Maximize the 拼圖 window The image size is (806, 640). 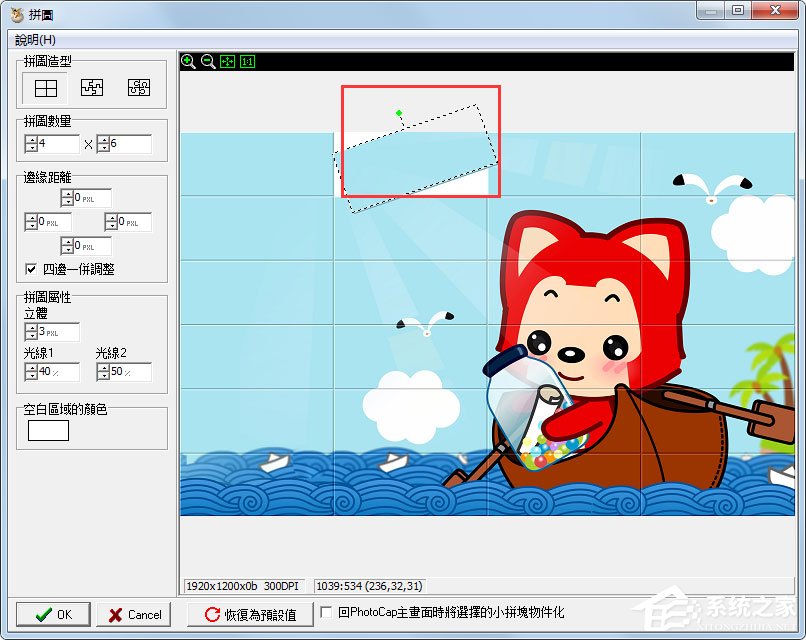738,10
